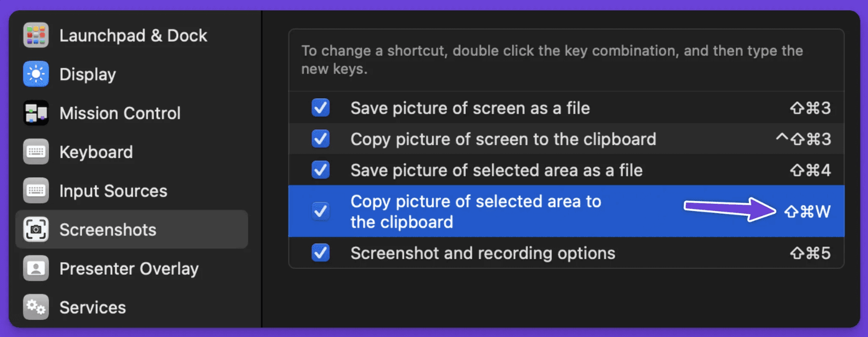Click the Shift-Command-3 shortcut field
This screenshot has width=868, height=337.
coord(810,108)
